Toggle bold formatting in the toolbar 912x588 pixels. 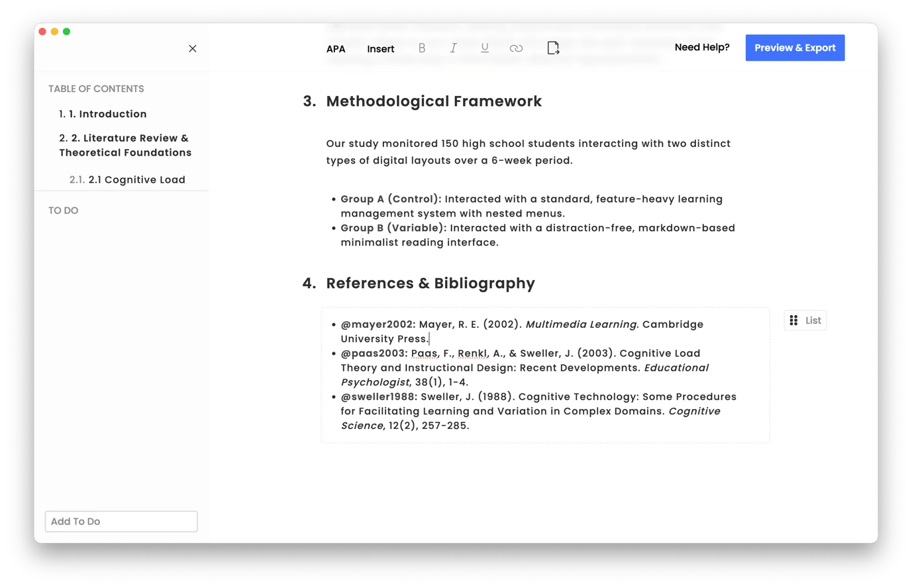coord(422,48)
